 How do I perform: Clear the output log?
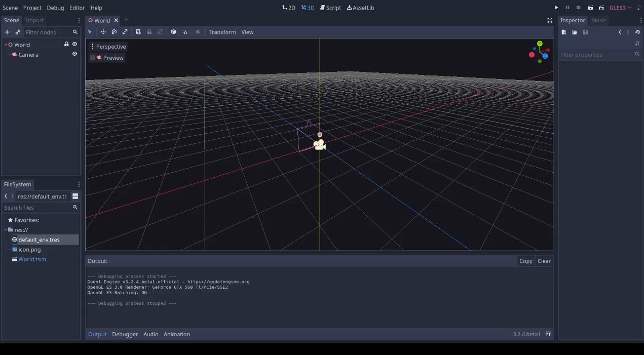544,261
